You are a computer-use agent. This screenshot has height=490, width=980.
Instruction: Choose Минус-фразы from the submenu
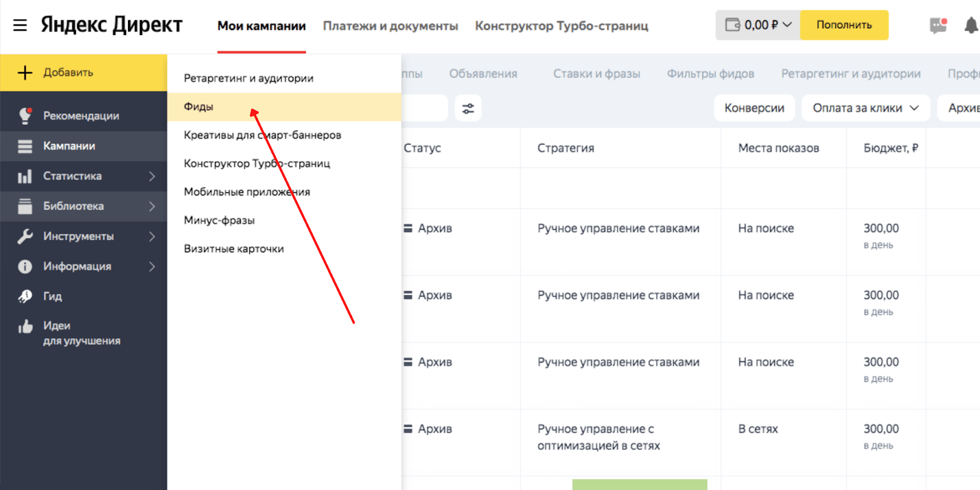pyautogui.click(x=219, y=221)
